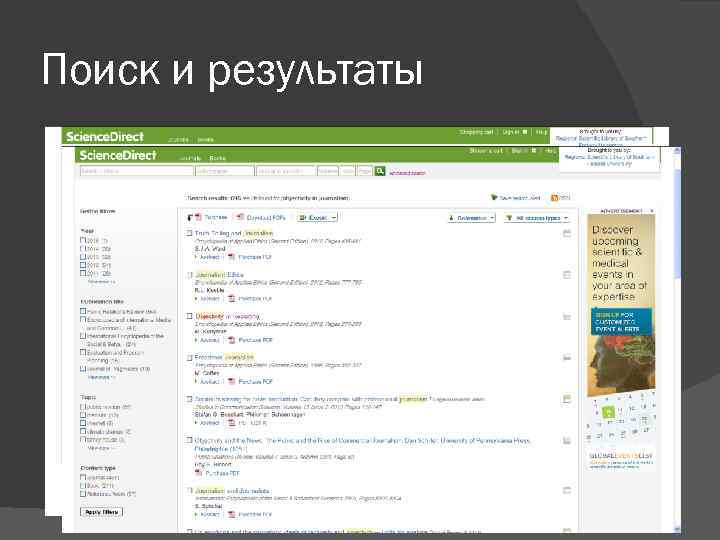
Task: Tick the first Topic filter checkbox
Action: coord(83,406)
